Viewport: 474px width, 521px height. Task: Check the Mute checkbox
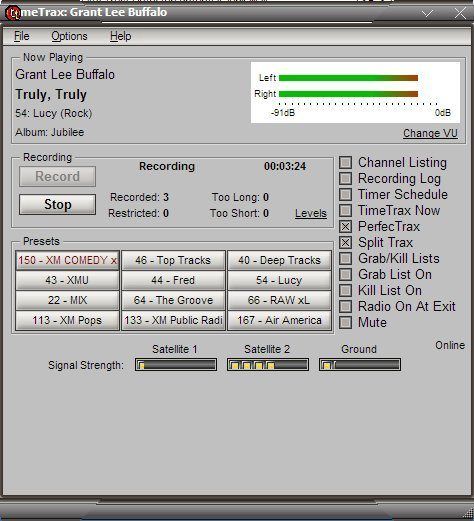click(345, 322)
